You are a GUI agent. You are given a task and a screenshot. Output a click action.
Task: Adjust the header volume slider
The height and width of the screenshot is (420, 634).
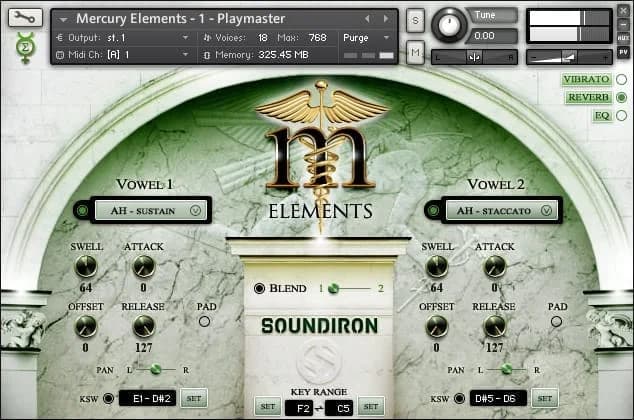569,57
